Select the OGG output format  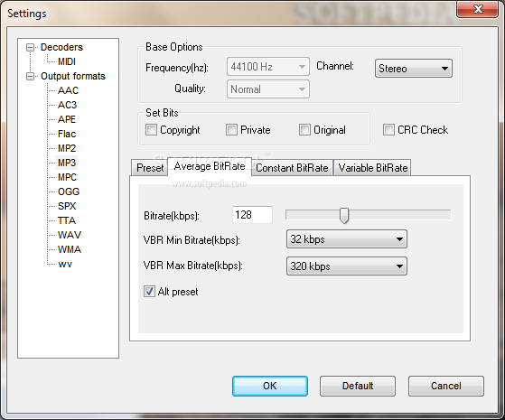click(x=69, y=192)
